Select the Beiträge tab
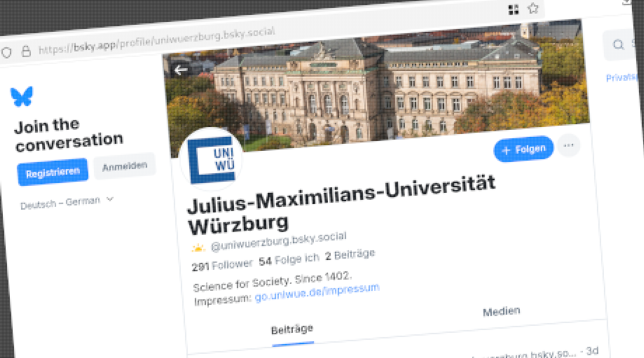The image size is (644, 358). point(292,330)
